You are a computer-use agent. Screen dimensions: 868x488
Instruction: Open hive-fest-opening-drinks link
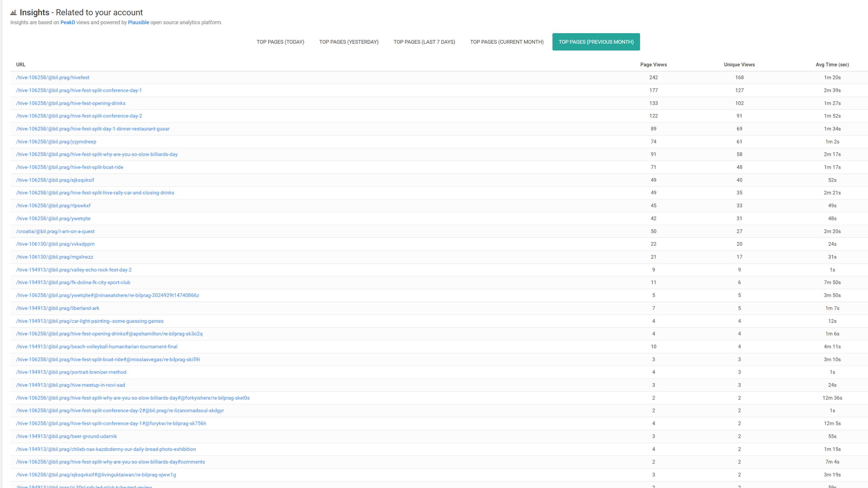(71, 103)
